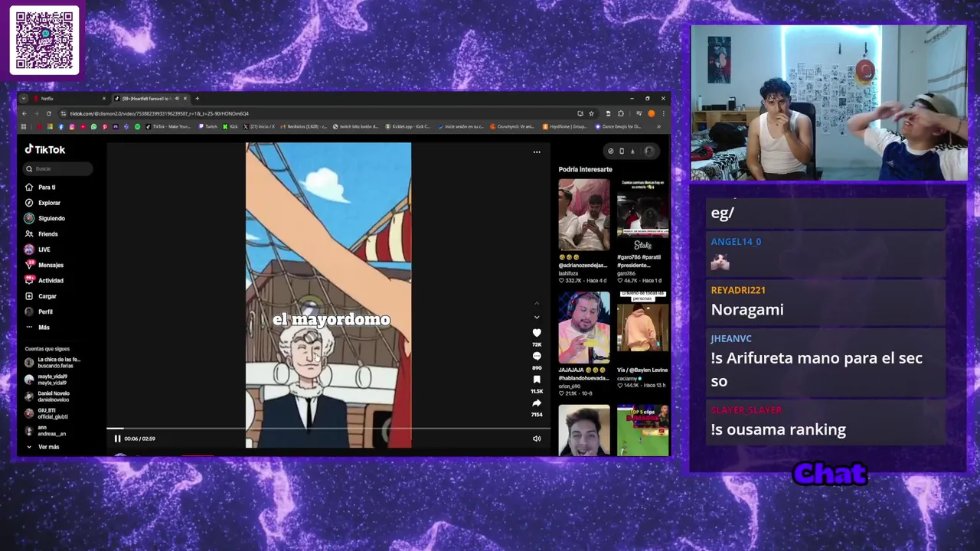Open JAJAJAJA suggested video thumbnail

pos(584,328)
